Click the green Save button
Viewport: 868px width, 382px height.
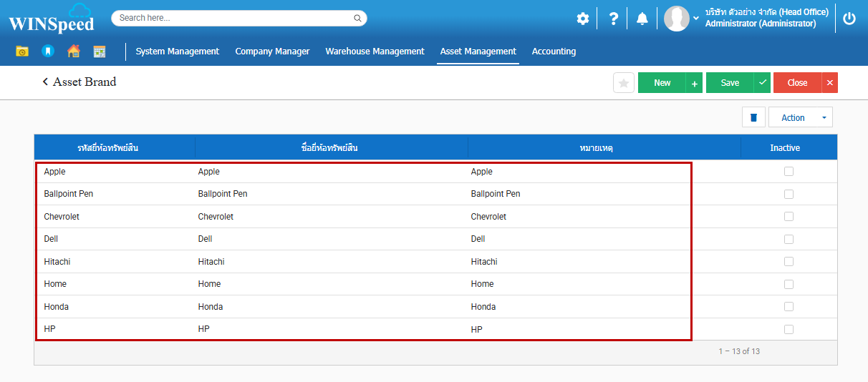730,83
